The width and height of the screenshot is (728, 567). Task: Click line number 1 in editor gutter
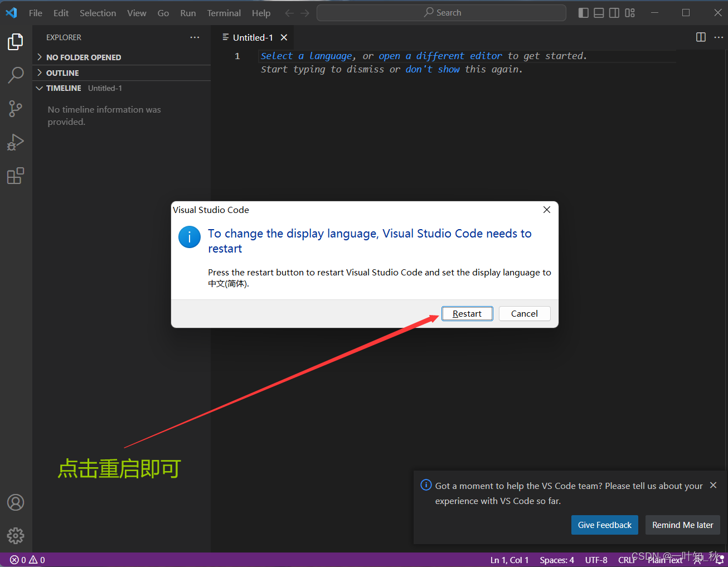(237, 56)
